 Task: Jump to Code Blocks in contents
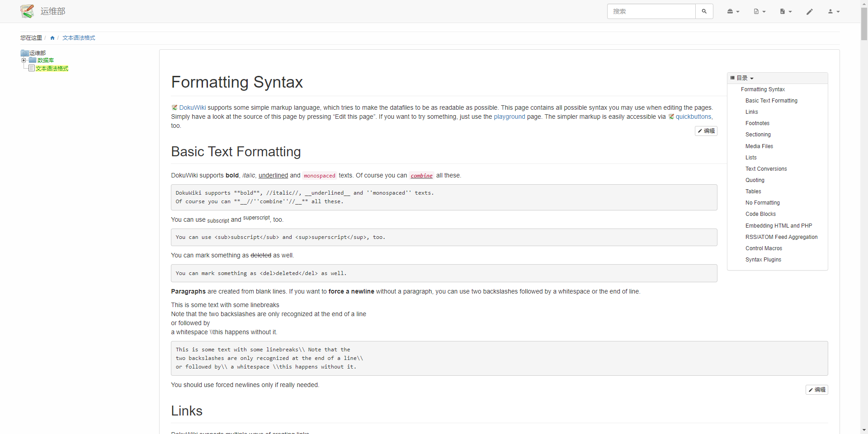click(x=760, y=214)
